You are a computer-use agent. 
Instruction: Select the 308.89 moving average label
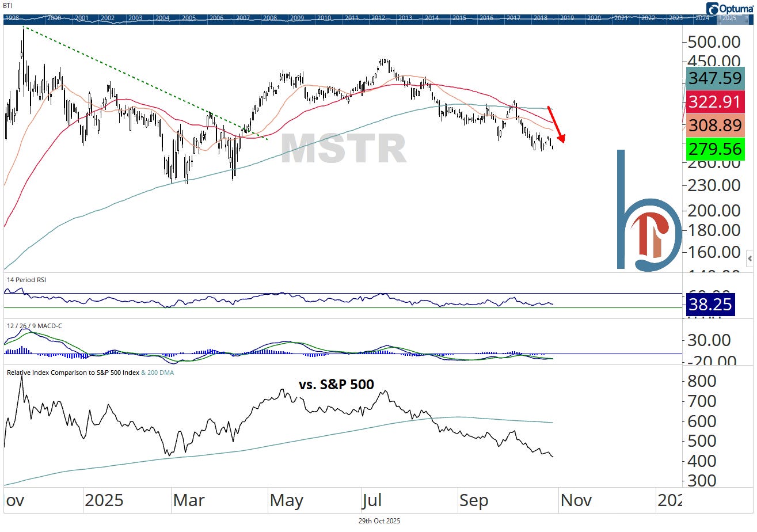716,126
